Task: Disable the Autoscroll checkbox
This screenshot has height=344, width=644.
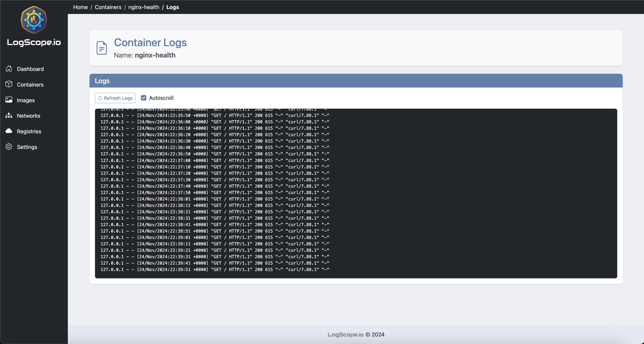Action: [x=144, y=98]
